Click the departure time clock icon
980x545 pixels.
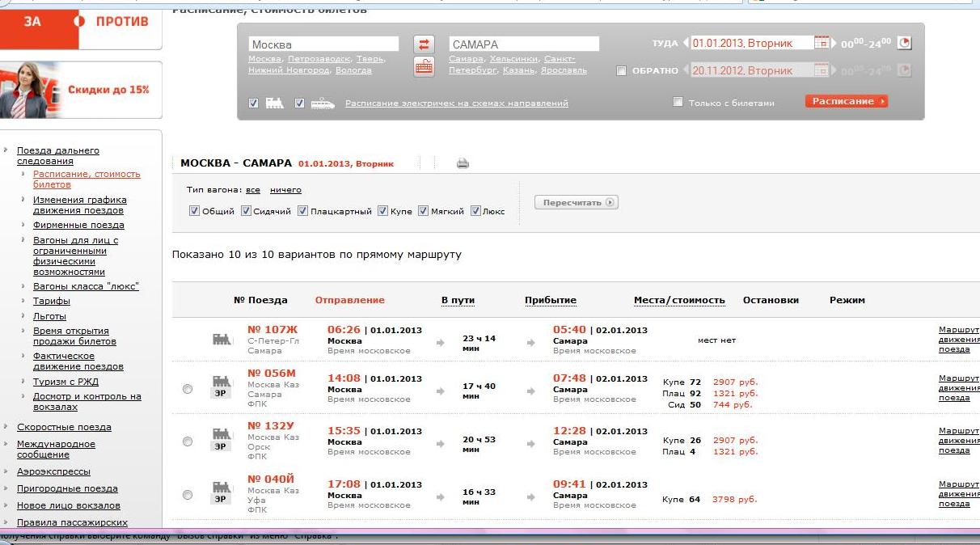[905, 43]
